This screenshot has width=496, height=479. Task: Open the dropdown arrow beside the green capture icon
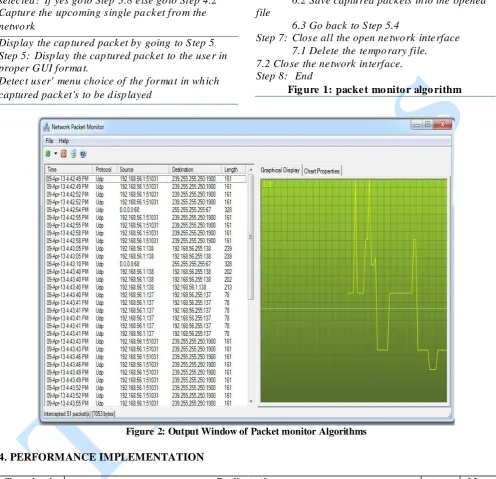pos(56,154)
